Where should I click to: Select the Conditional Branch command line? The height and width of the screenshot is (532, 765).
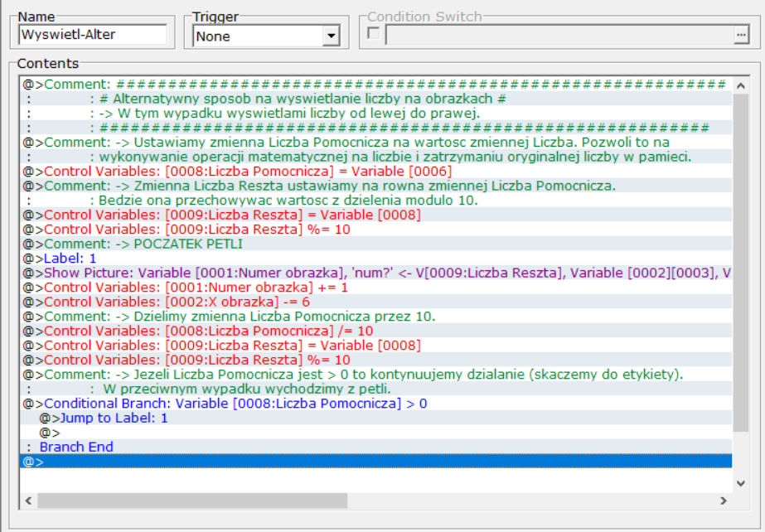(375, 404)
